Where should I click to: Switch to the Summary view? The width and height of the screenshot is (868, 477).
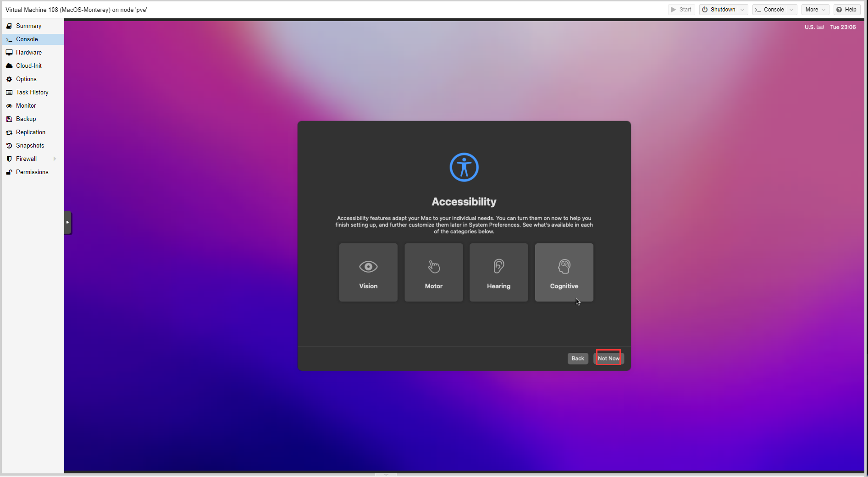[x=28, y=26]
